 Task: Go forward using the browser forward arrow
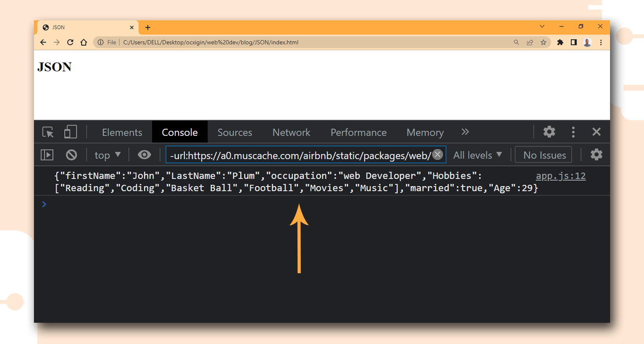tap(57, 42)
